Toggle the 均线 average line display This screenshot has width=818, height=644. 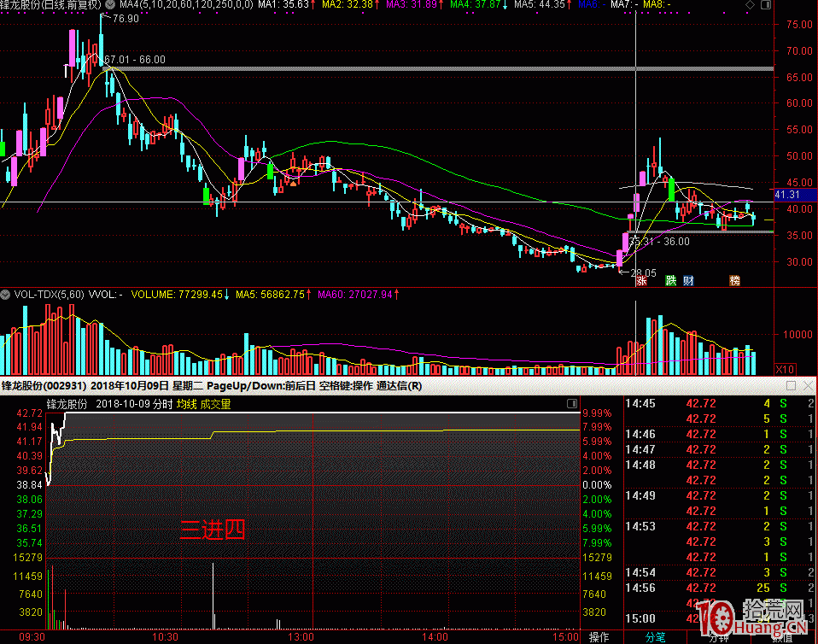[187, 404]
